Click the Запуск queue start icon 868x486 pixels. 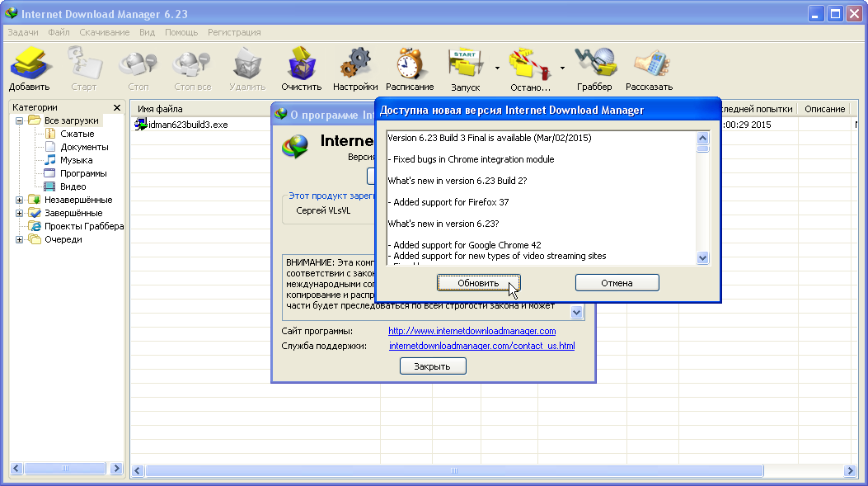click(x=466, y=64)
